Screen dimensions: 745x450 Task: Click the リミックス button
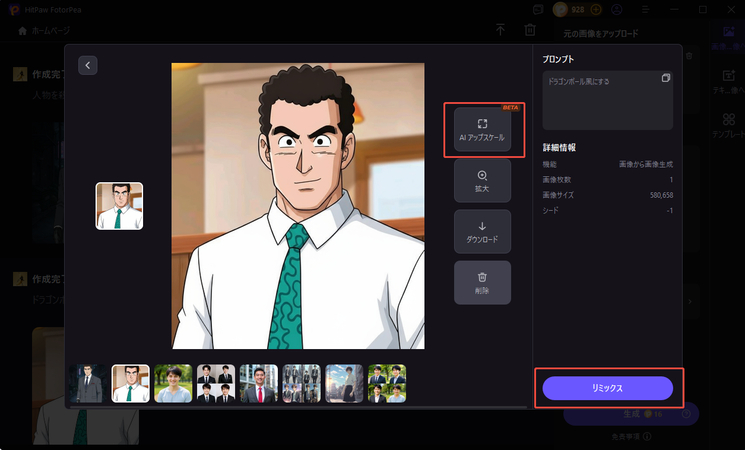(x=608, y=388)
